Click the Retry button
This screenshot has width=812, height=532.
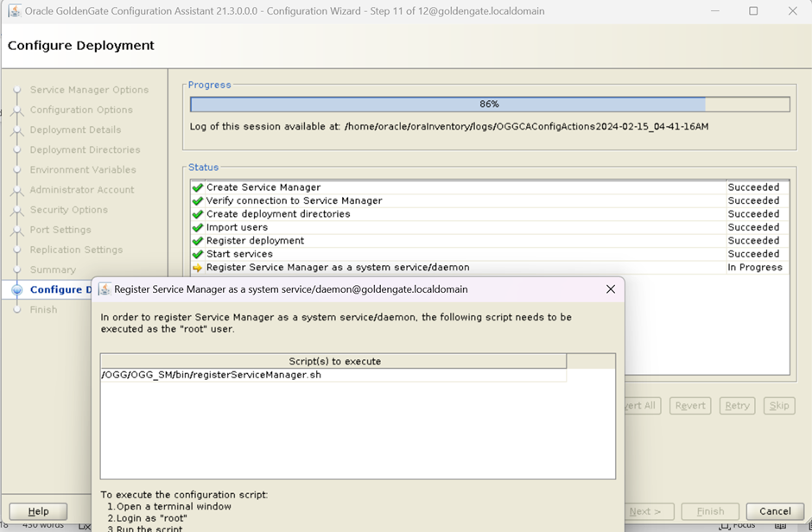[737, 406]
